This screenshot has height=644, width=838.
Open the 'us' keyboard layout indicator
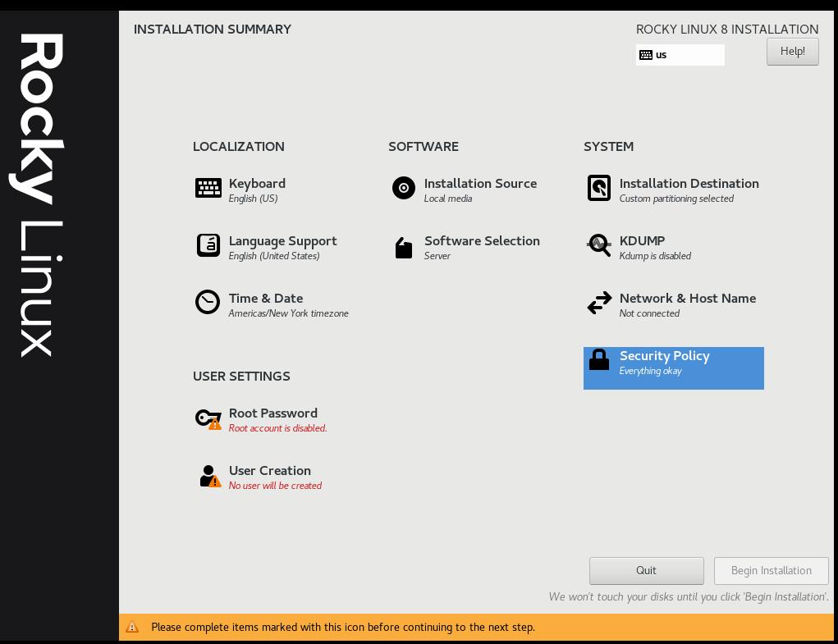pyautogui.click(x=680, y=55)
